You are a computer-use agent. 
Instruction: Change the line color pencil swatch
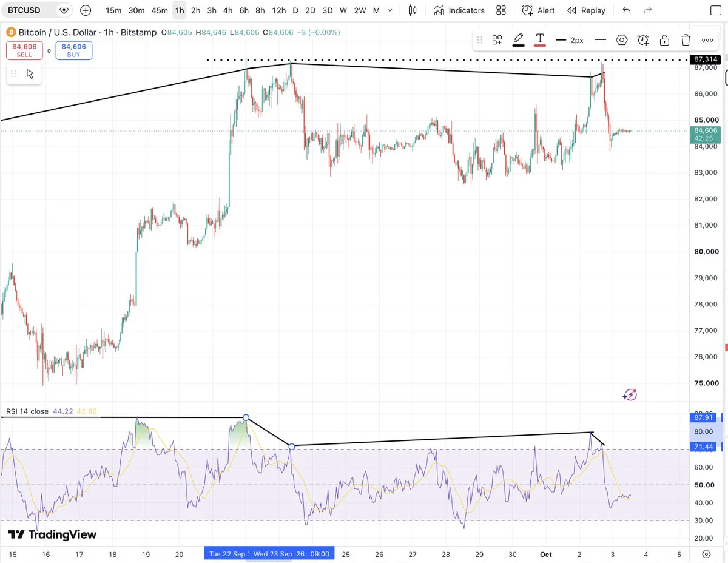pyautogui.click(x=518, y=40)
